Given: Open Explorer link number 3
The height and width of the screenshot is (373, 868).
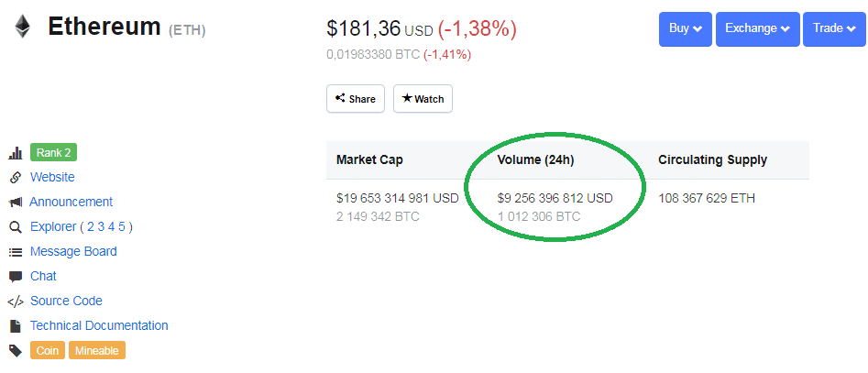Looking at the screenshot, I should point(101,226).
